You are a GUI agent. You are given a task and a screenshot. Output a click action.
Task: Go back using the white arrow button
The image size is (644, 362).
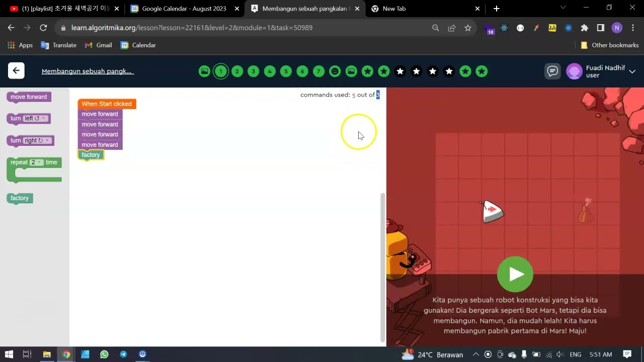16,71
